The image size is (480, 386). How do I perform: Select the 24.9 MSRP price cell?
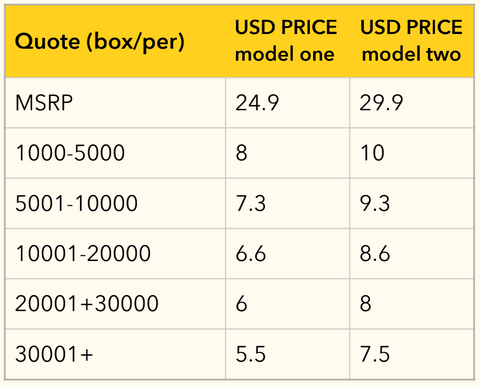click(x=288, y=103)
